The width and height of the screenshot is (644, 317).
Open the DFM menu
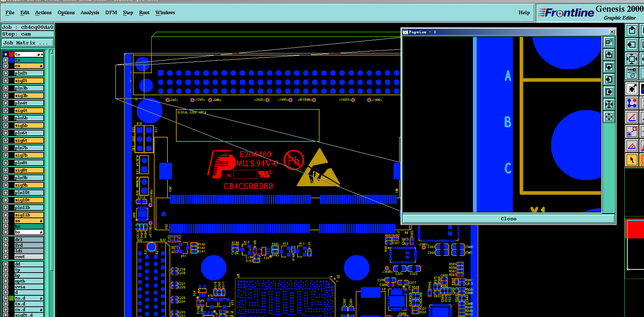click(x=111, y=12)
